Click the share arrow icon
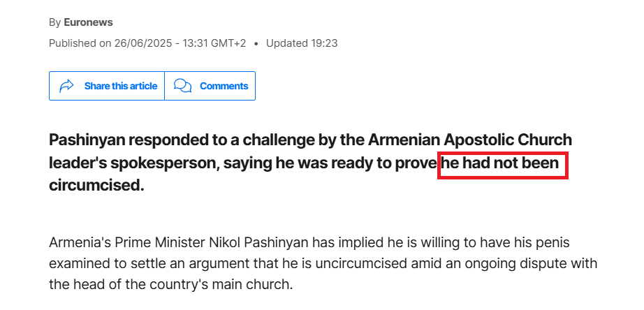Image resolution: width=644 pixels, height=310 pixels. pos(66,86)
